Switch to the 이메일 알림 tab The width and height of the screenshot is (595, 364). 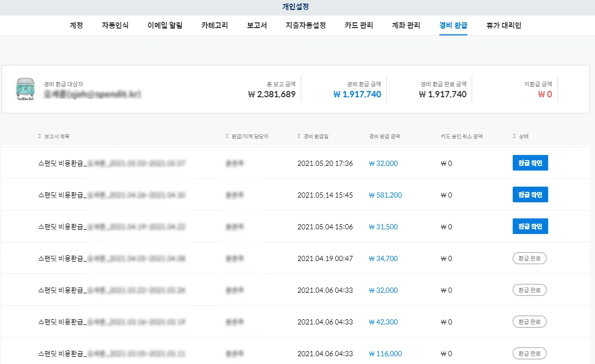(164, 24)
